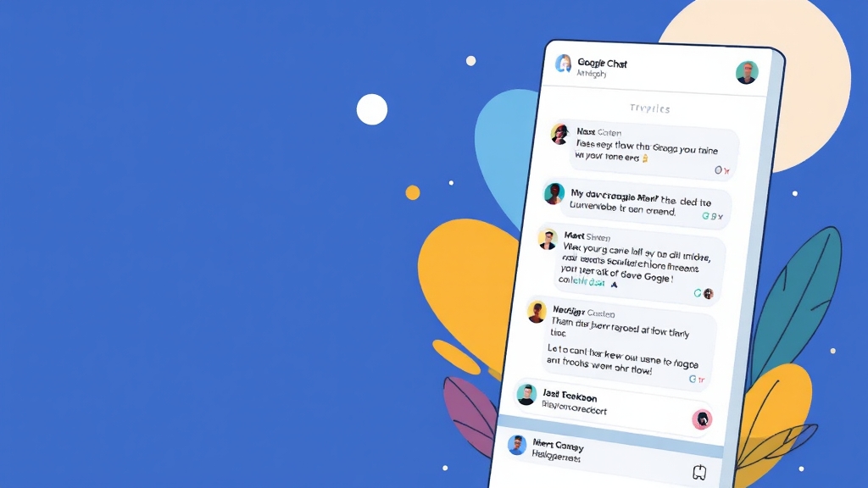Viewport: 868px width, 488px height.
Task: Click the reaction icon on first message
Action: pos(721,170)
